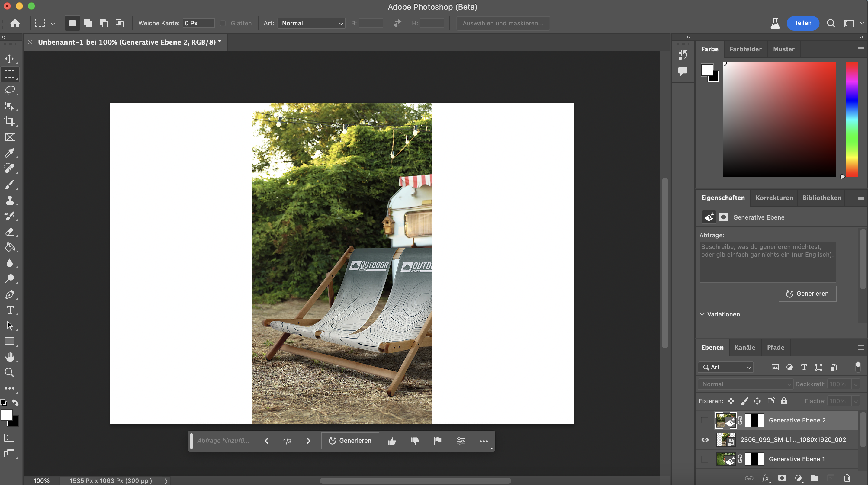Select the Clone Stamp tool
Image resolution: width=868 pixels, height=485 pixels.
coord(10,200)
